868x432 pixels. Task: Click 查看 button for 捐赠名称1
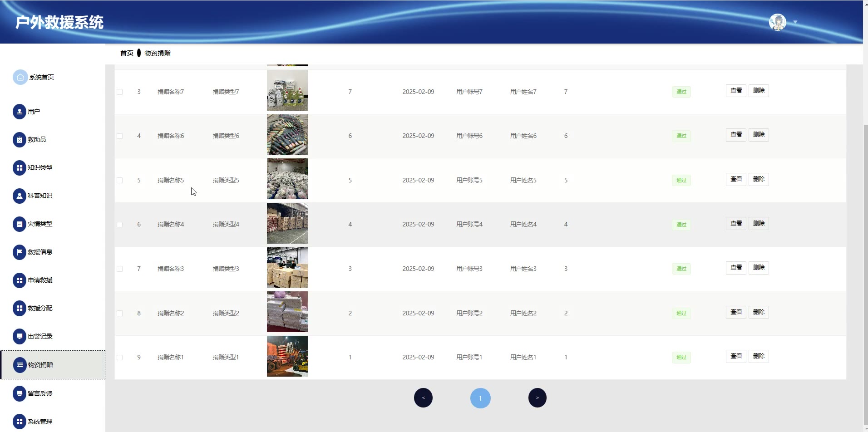[x=736, y=356]
